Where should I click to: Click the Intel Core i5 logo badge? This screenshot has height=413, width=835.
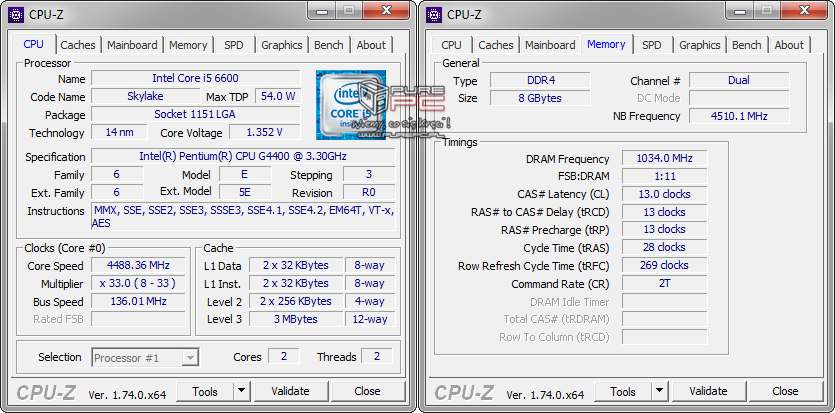click(350, 105)
